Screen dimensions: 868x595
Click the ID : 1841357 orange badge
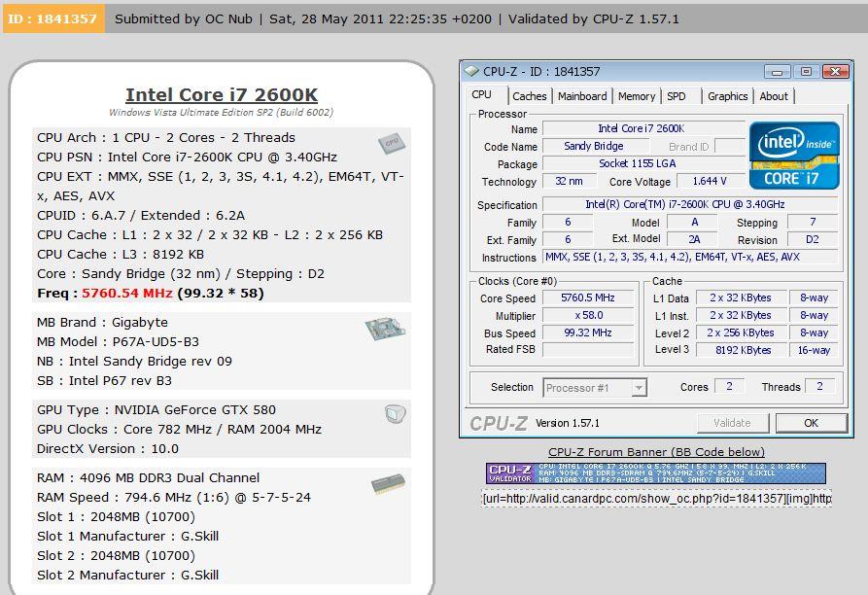point(53,18)
